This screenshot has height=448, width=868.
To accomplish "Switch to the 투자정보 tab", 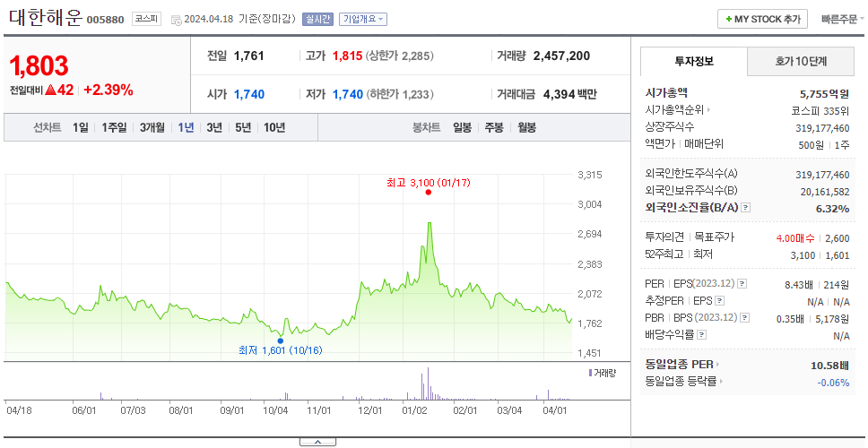I will click(694, 62).
